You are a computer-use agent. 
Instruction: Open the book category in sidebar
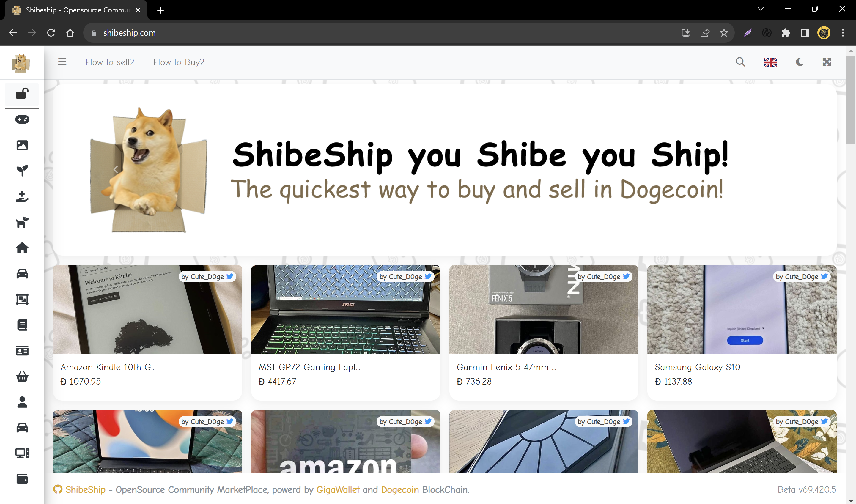tap(22, 325)
